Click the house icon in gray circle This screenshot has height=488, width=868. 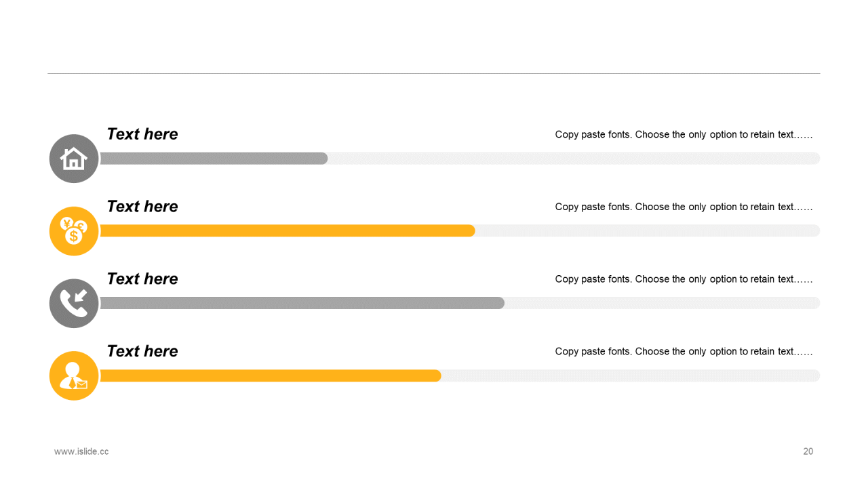74,159
